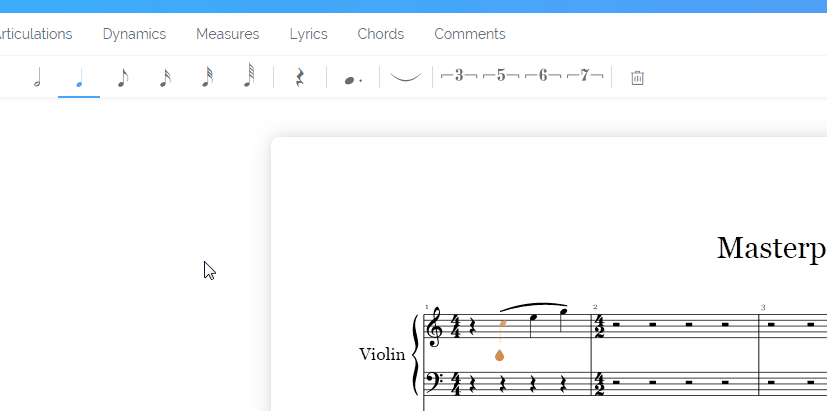The image size is (827, 411).
Task: Open the Articulations tab
Action: pos(35,34)
